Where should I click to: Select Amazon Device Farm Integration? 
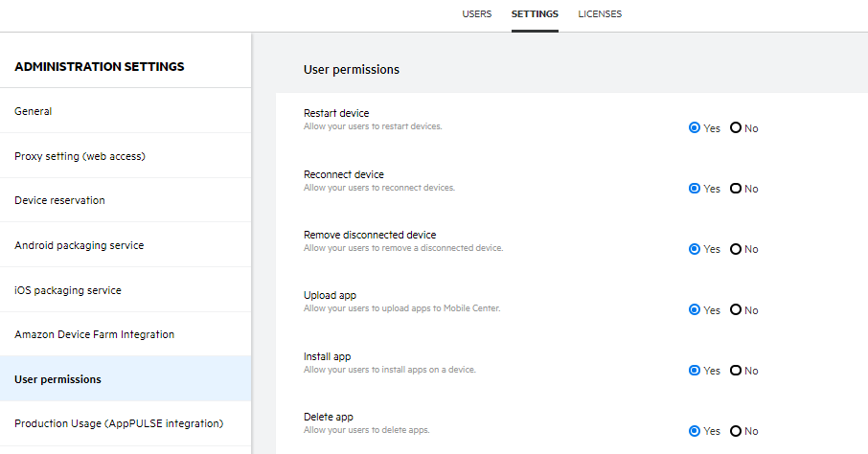(x=94, y=334)
